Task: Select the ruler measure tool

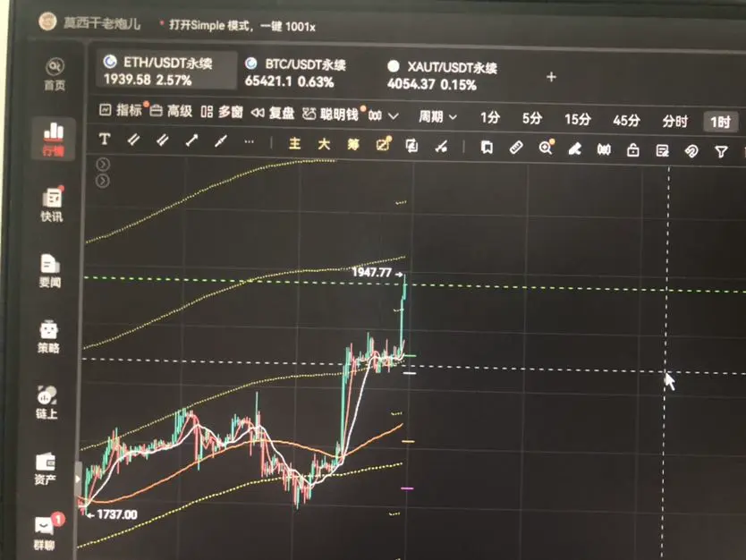Action: click(516, 148)
